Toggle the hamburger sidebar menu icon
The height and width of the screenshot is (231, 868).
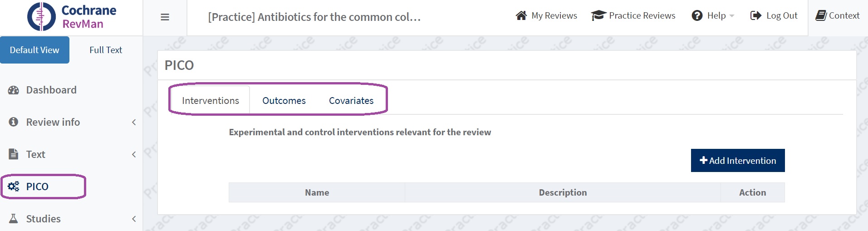[165, 17]
